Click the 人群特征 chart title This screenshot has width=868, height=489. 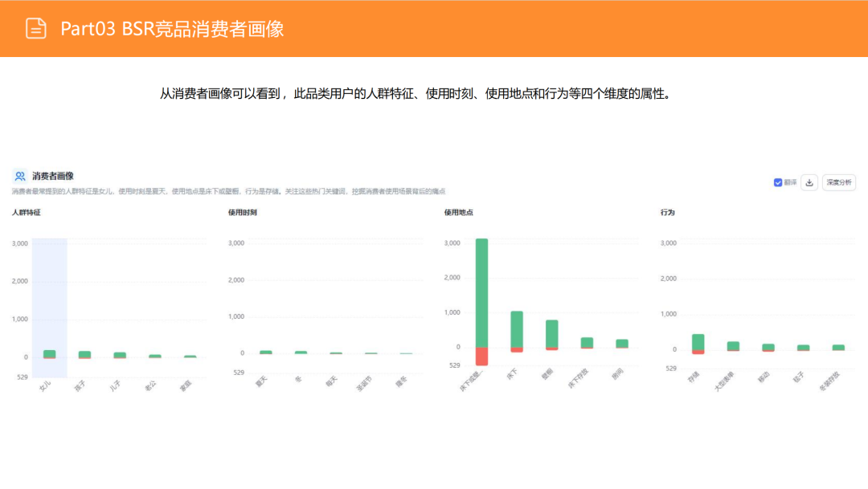[x=27, y=213]
